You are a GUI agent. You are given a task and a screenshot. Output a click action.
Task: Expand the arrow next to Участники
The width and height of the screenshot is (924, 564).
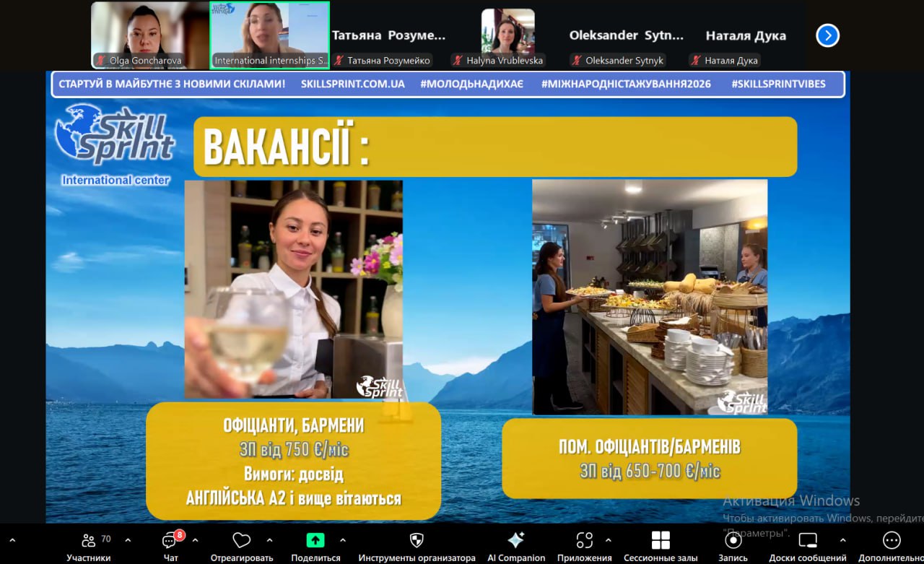pyautogui.click(x=128, y=540)
